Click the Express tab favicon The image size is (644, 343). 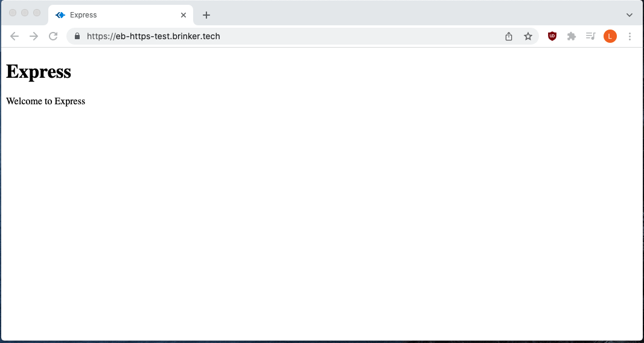click(60, 15)
